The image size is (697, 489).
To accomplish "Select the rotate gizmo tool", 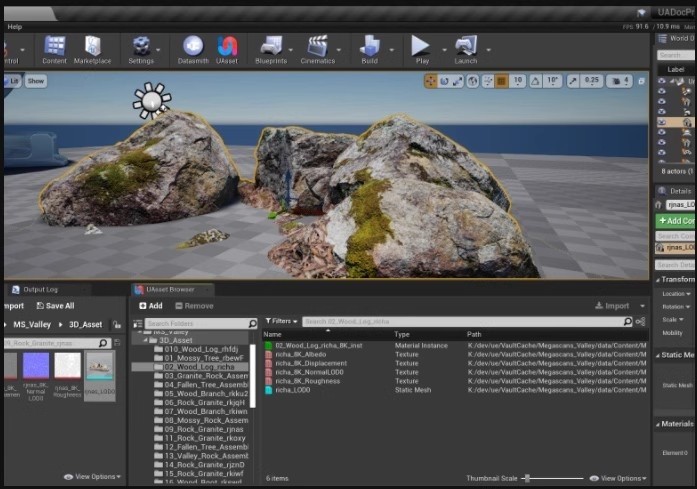I will tap(444, 81).
